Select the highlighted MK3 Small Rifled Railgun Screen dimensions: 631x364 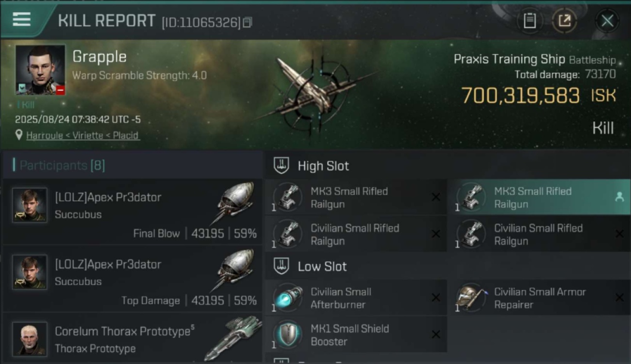pos(538,197)
